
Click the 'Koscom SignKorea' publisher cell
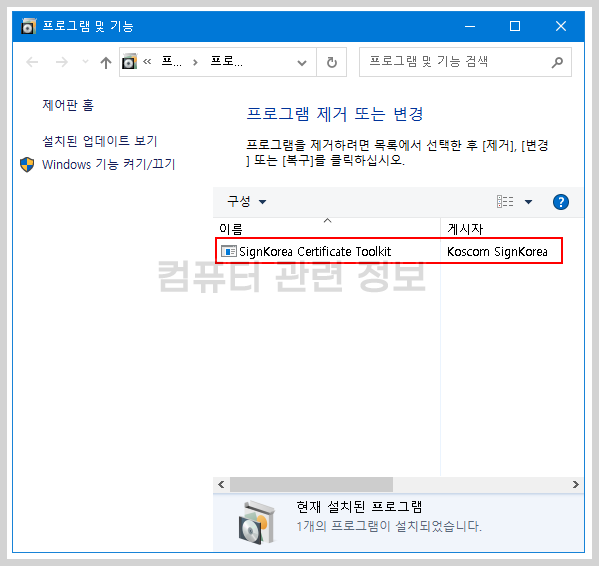497,252
